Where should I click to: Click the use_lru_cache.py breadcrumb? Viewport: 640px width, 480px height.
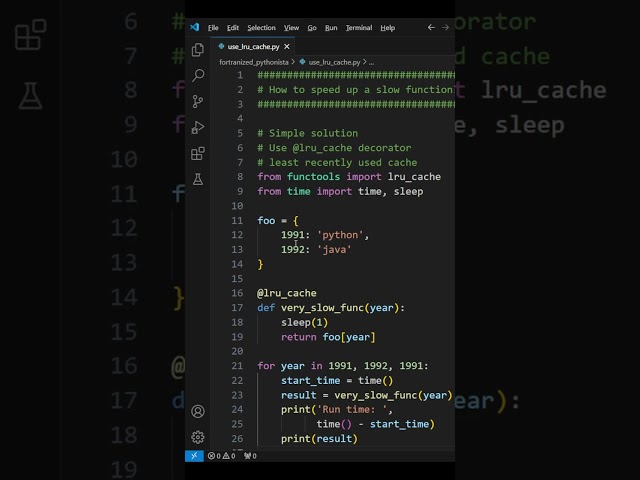coord(334,62)
